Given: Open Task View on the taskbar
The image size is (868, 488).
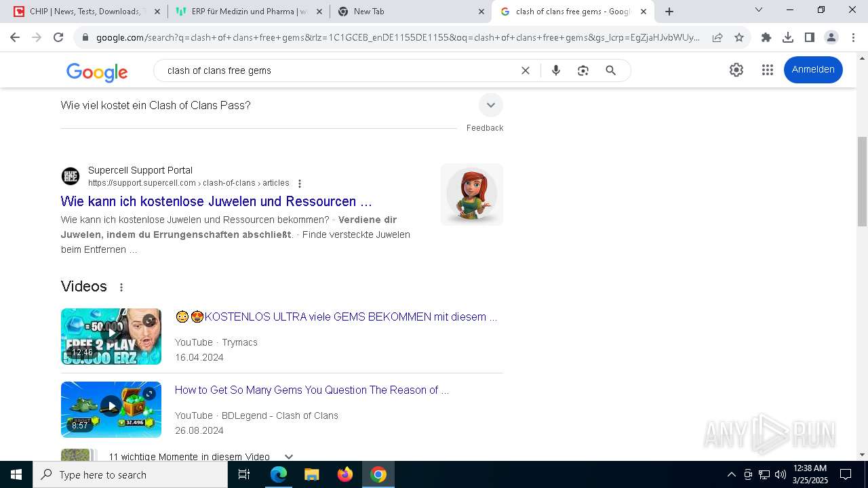Looking at the screenshot, I should (244, 474).
